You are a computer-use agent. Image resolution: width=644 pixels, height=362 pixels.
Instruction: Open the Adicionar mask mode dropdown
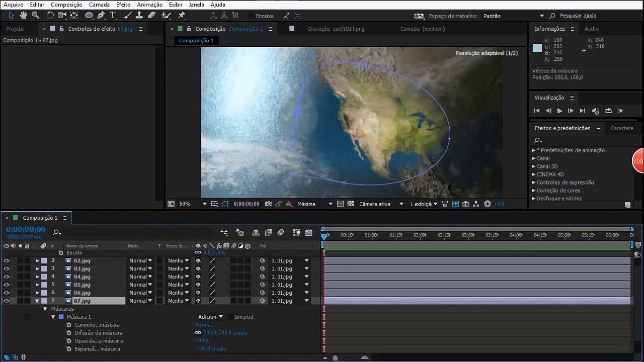210,317
